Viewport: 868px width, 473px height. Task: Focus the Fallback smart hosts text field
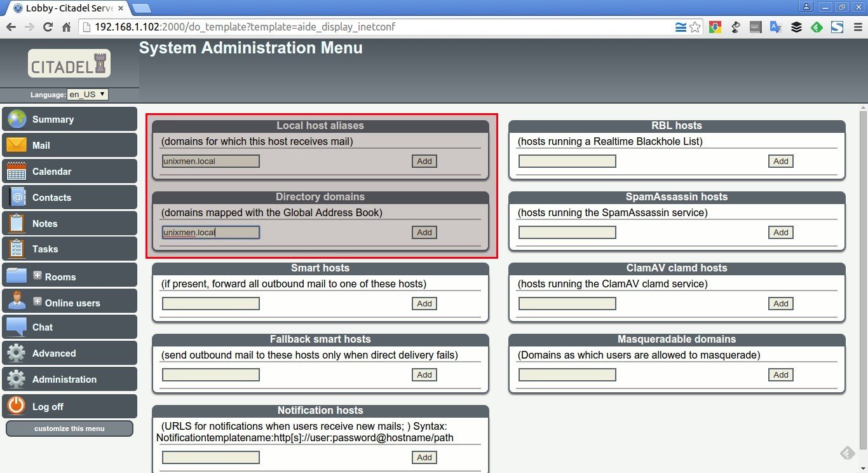pyautogui.click(x=211, y=374)
